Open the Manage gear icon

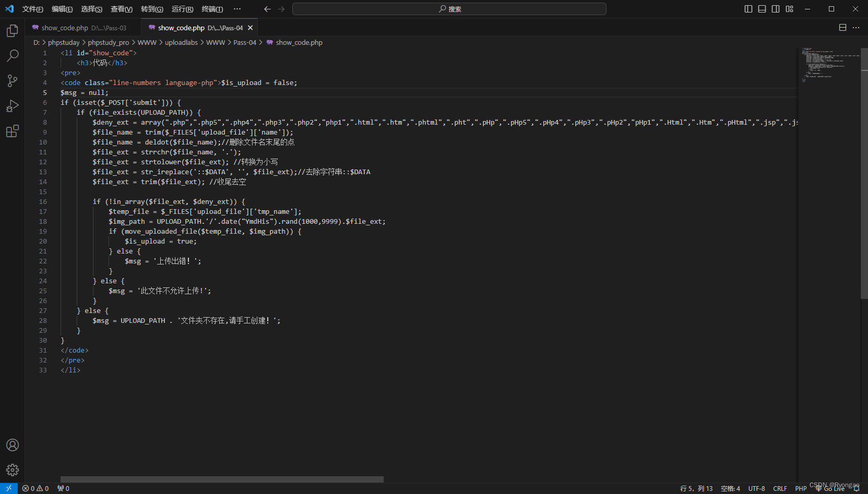point(13,470)
